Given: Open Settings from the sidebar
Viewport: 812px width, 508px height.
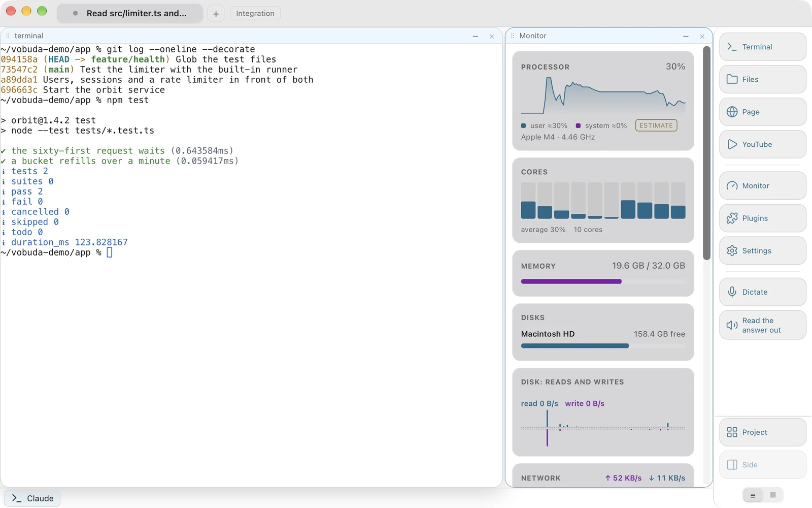Looking at the screenshot, I should point(762,250).
